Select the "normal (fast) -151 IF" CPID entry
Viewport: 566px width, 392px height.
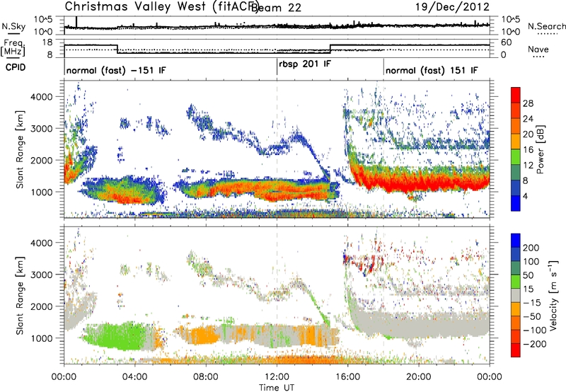[x=116, y=70]
